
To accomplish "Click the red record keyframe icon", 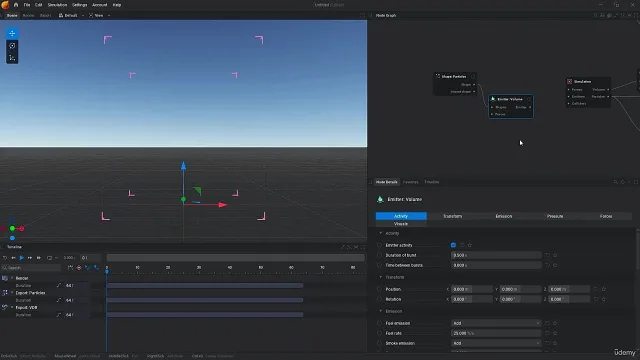I will (x=79, y=268).
